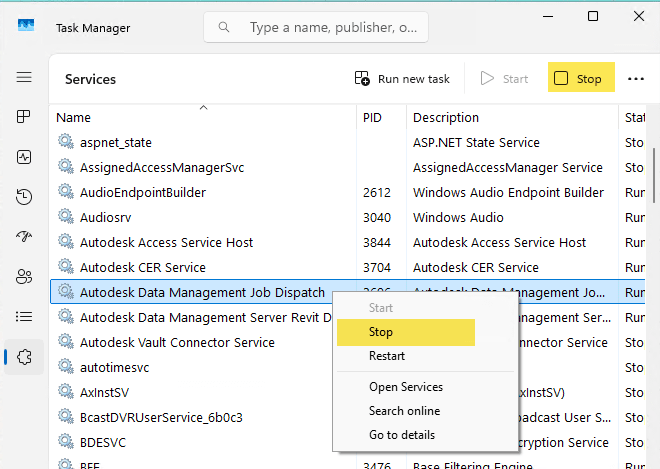Open the hamburger navigation menu
The image size is (660, 469).
coord(24,77)
